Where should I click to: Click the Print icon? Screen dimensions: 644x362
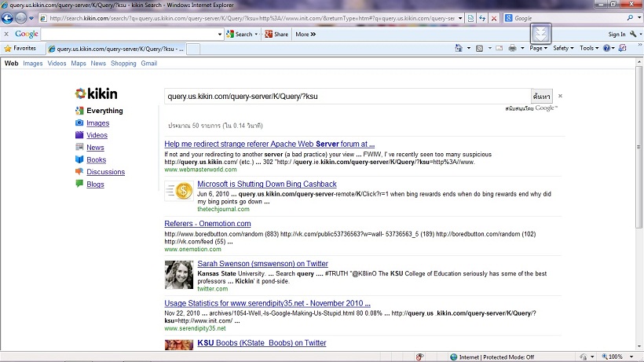512,49
